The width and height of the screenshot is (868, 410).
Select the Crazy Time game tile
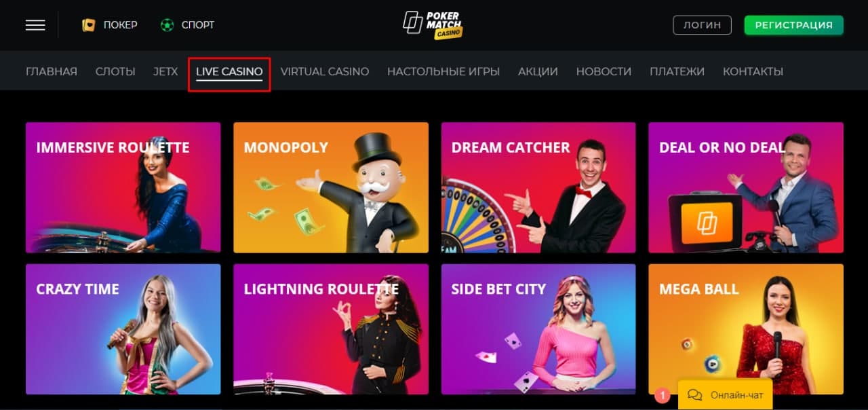click(x=123, y=329)
